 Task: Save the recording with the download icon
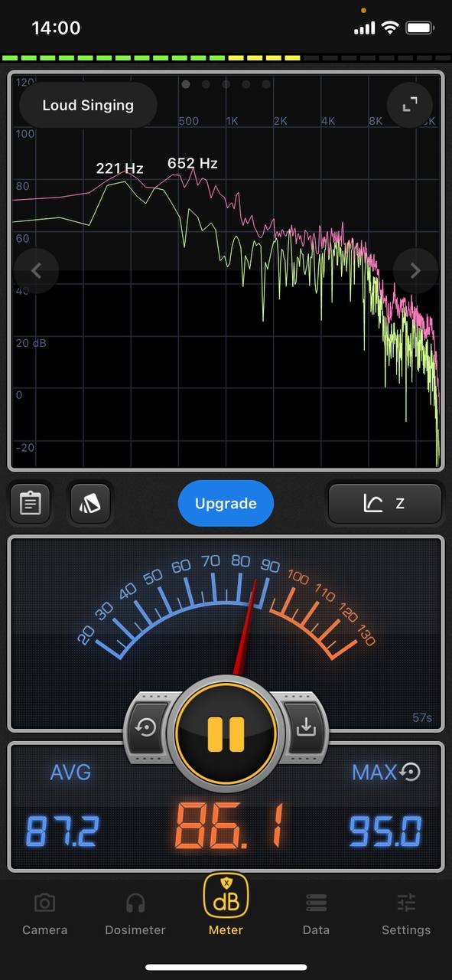pos(306,727)
